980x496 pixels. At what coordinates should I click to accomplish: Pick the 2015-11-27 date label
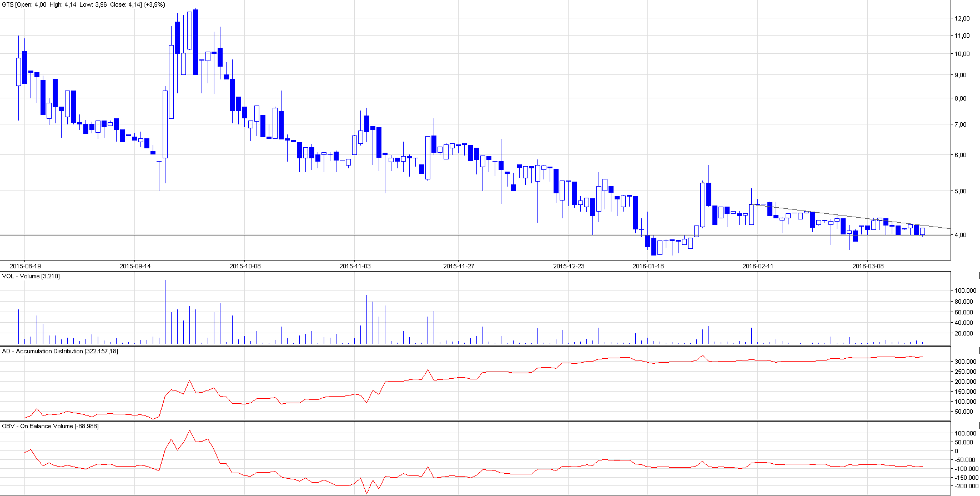point(459,266)
